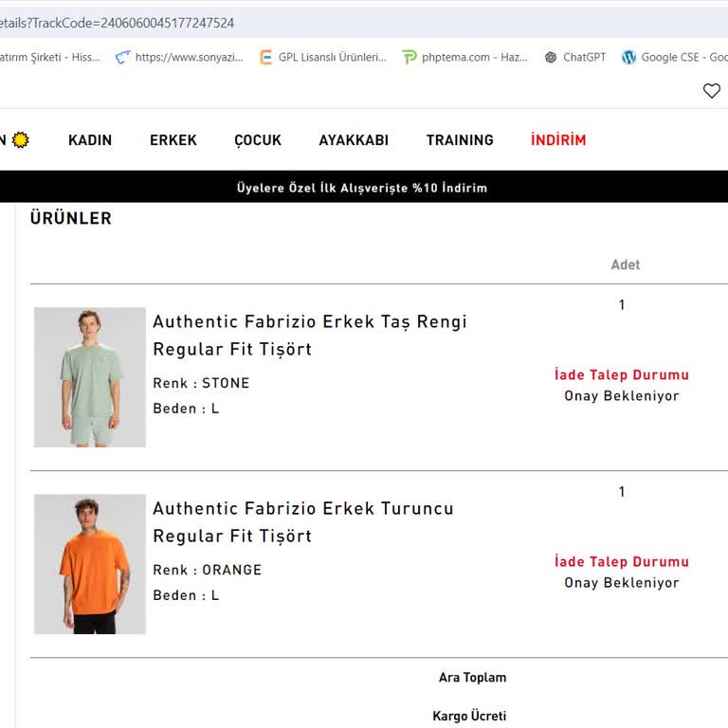Click Onay Bekleniyor status of the orange t-shirt
Viewport: 728px width, 728px height.
(x=622, y=583)
